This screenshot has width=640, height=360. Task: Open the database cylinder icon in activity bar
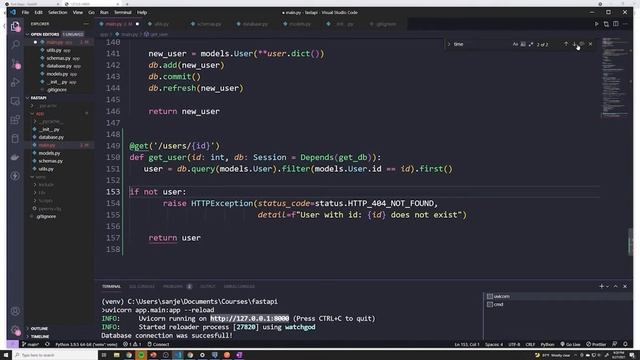(x=16, y=138)
